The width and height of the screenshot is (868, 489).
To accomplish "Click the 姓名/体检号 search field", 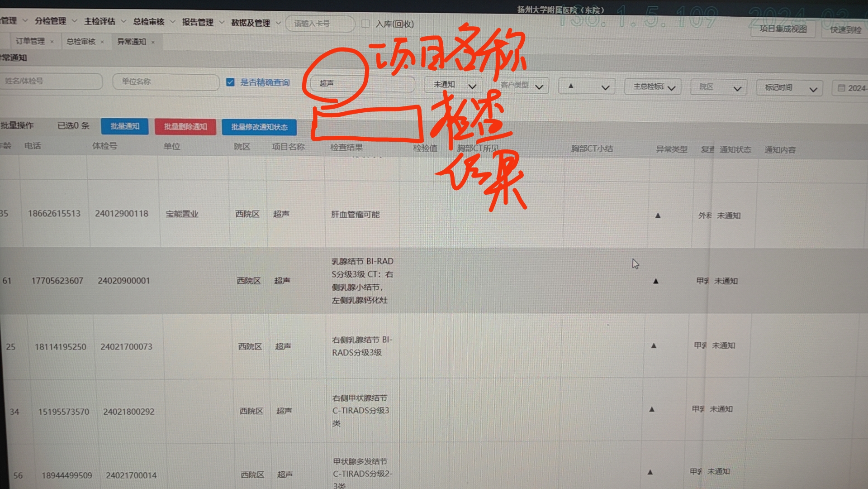I will click(x=51, y=81).
